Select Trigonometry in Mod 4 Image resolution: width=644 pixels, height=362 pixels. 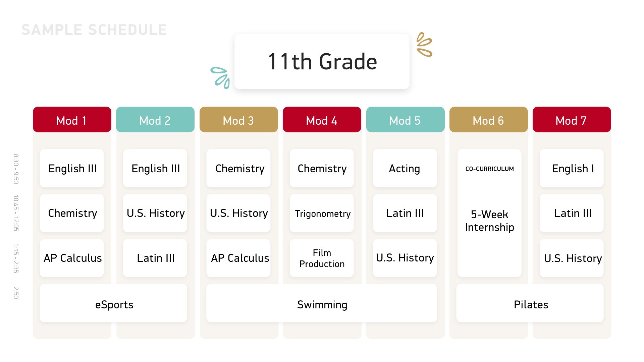[322, 213]
